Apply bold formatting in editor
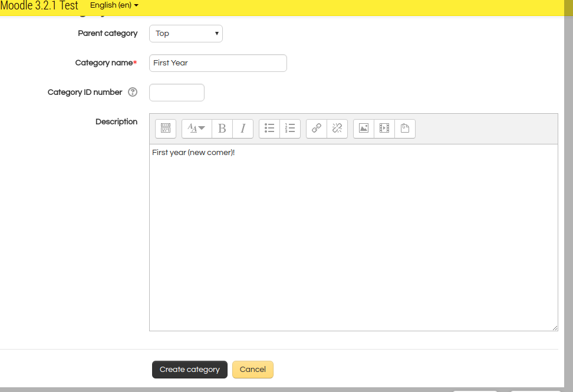This screenshot has height=392, width=573. point(222,129)
